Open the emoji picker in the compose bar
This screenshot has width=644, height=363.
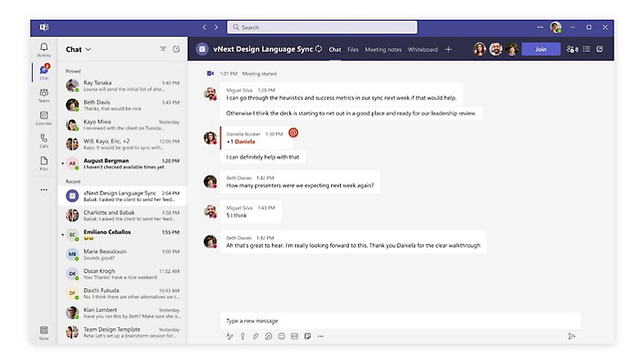[x=281, y=336]
